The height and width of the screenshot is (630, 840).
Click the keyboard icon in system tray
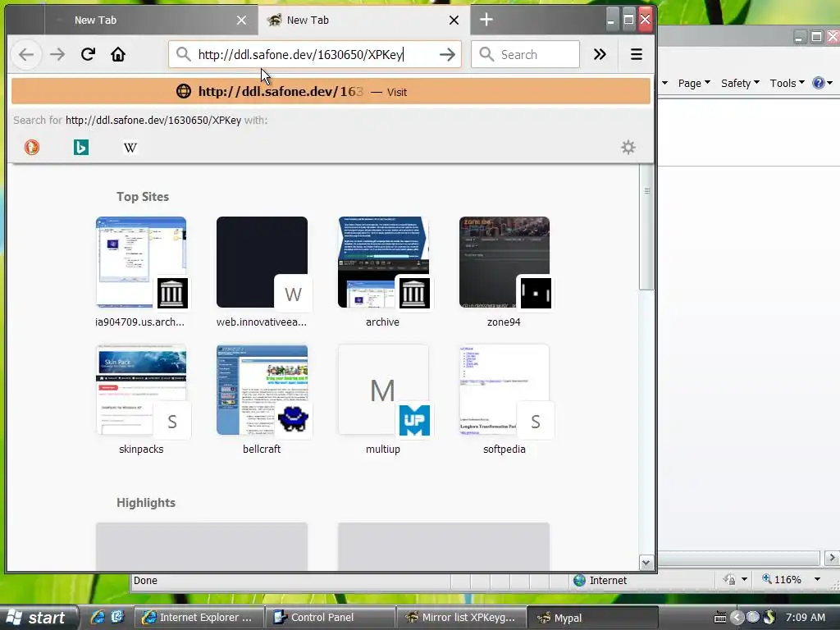pyautogui.click(x=720, y=618)
